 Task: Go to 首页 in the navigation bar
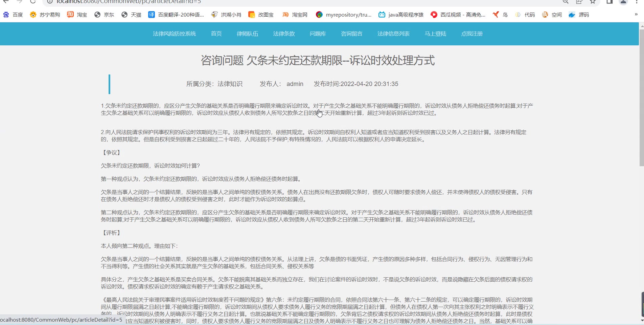tap(216, 34)
